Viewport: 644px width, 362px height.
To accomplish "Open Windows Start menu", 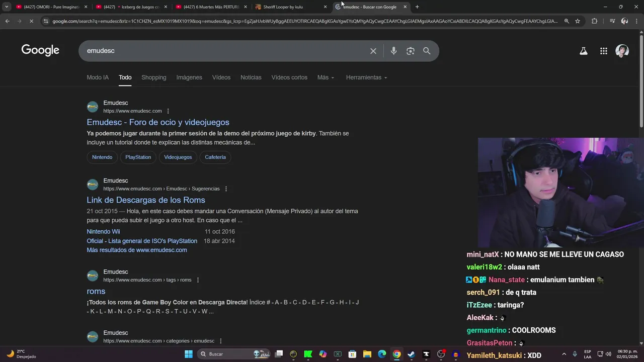I will [x=189, y=354].
